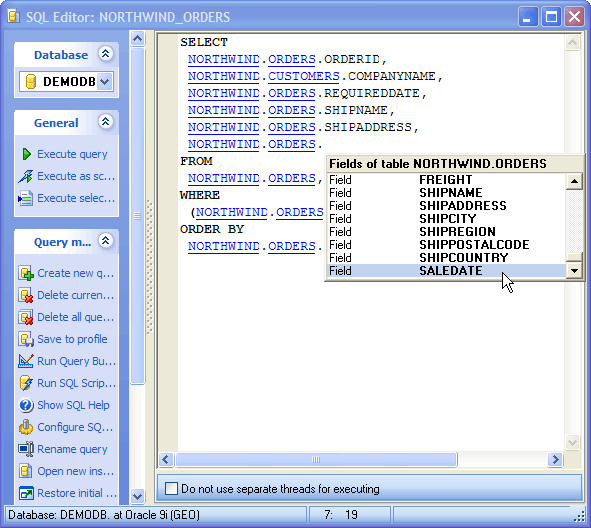Click 'Create new q...' link
The height and width of the screenshot is (528, 591).
tap(75, 273)
